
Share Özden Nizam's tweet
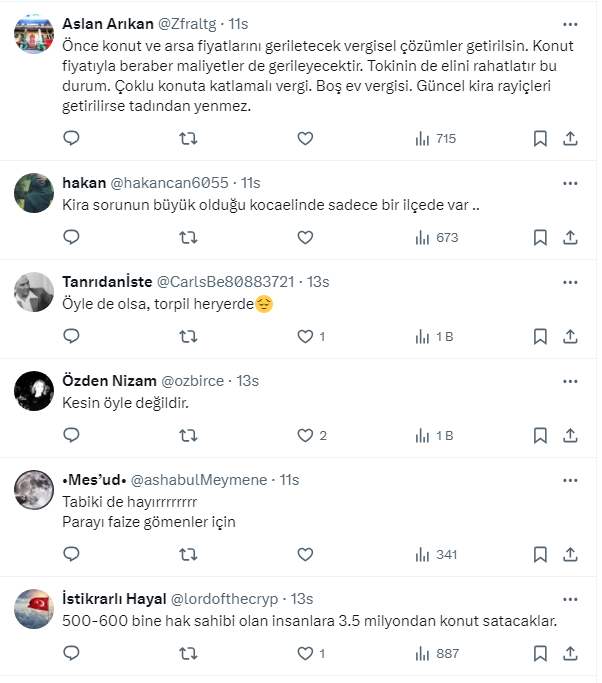(570, 436)
